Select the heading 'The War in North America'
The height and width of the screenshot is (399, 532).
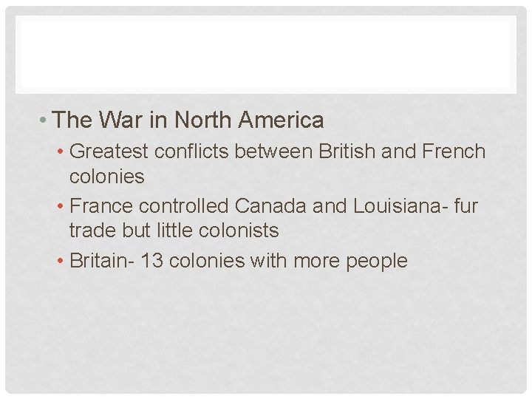188,120
